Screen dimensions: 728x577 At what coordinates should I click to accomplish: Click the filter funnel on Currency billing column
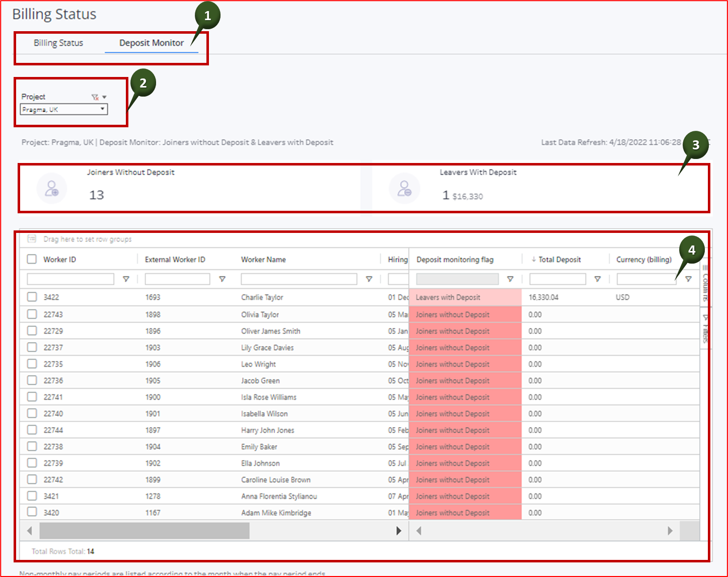pos(688,279)
